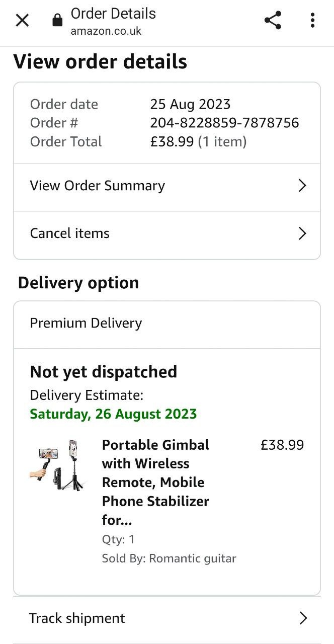334x644 pixels.
Task: Tap the padlock site security icon
Action: tap(57, 20)
